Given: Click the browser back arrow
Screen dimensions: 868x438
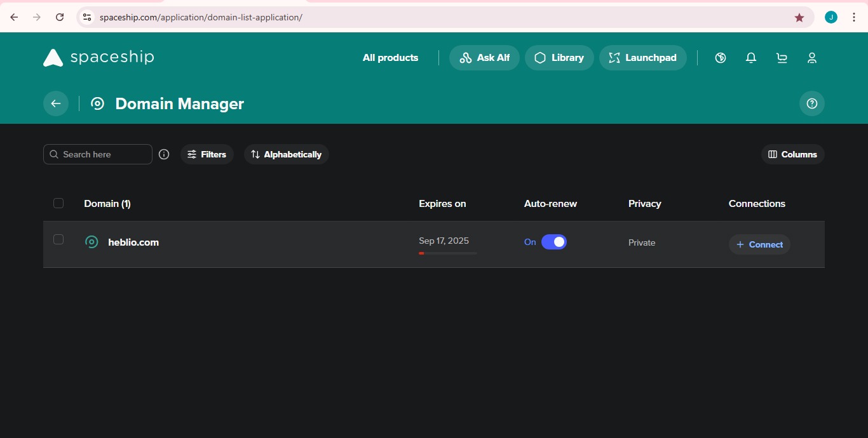Looking at the screenshot, I should (14, 17).
